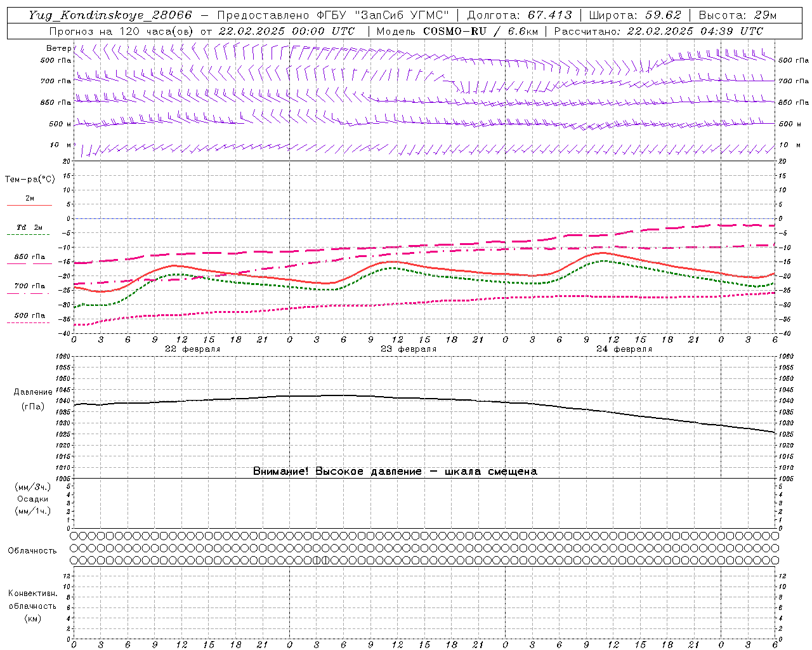This screenshot has height=650, width=812.
Task: Click the '850 гПа' temperature legend entry
Action: tap(30, 258)
